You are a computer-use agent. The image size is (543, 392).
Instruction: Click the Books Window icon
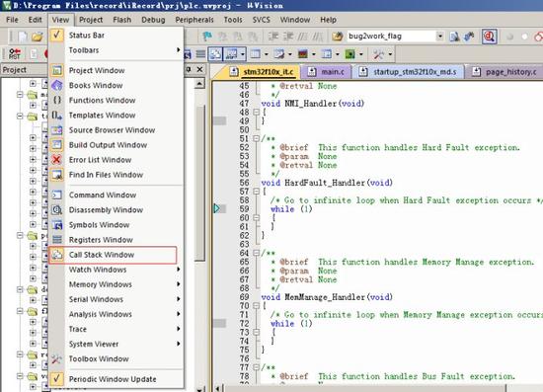pyautogui.click(x=57, y=85)
